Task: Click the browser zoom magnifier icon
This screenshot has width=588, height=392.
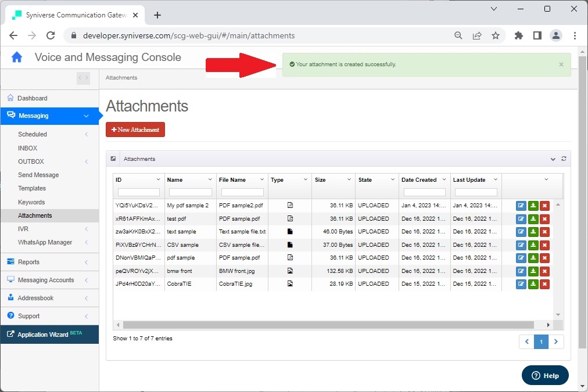Action: click(458, 35)
